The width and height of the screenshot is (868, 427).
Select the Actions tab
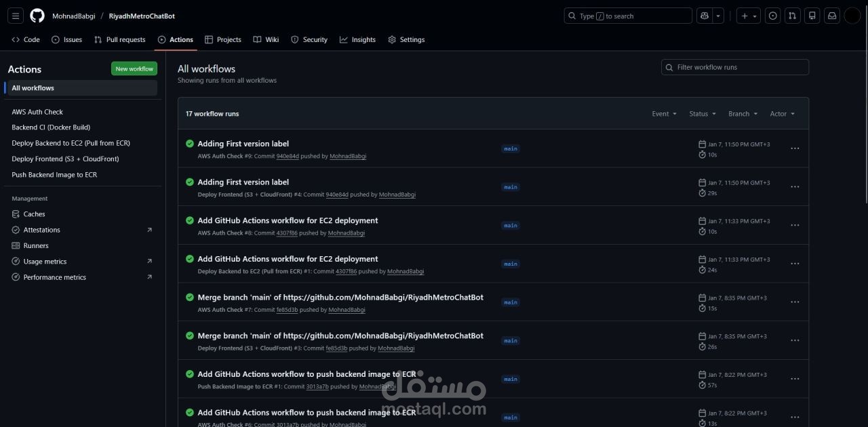(176, 40)
